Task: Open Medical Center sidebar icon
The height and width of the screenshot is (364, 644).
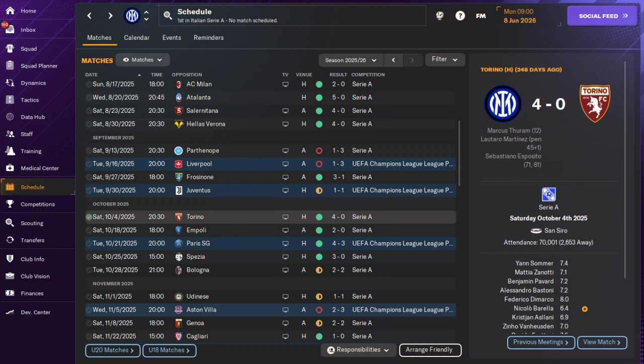Action: coord(10,168)
